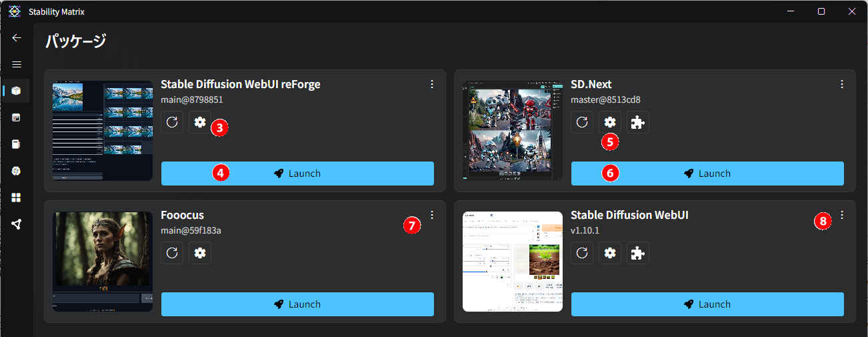This screenshot has height=337, width=868.
Task: Open extensions puzzle icon for Stable Diffusion WebUI
Action: coord(637,253)
